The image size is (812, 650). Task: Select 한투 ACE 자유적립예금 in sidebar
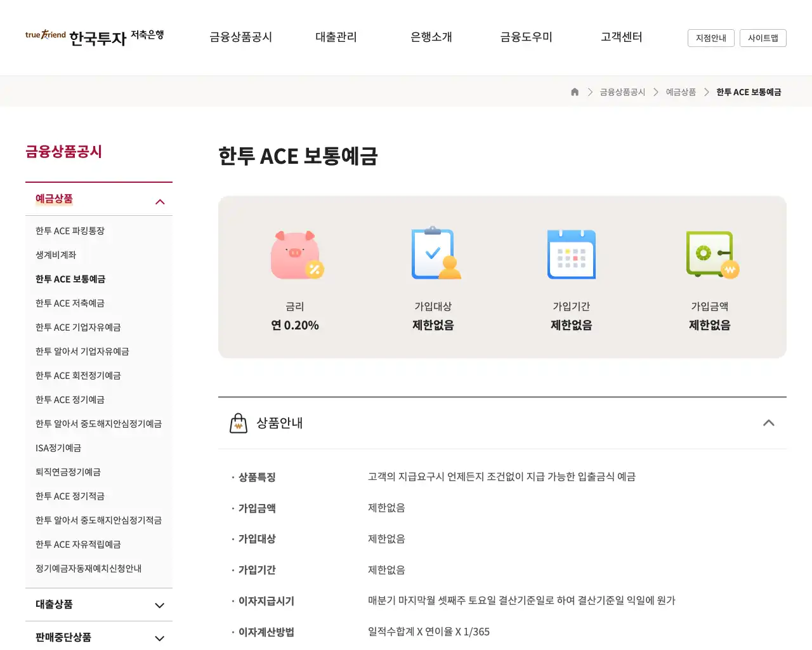click(78, 545)
